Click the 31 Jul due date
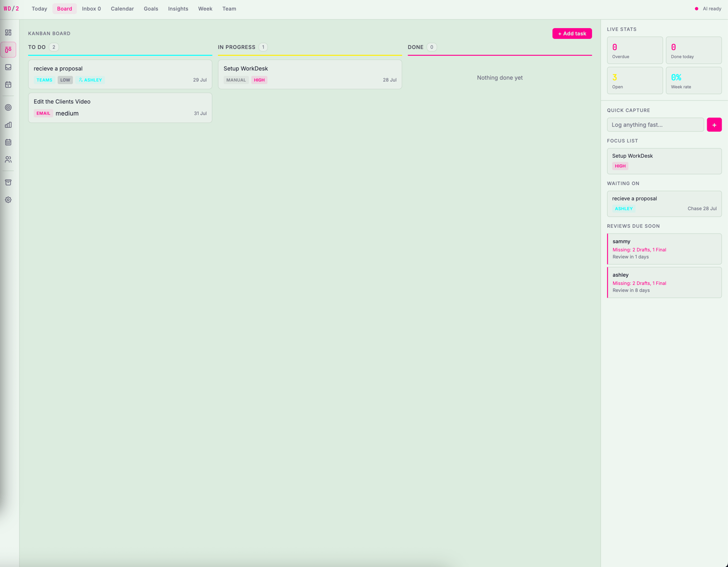 point(200,114)
